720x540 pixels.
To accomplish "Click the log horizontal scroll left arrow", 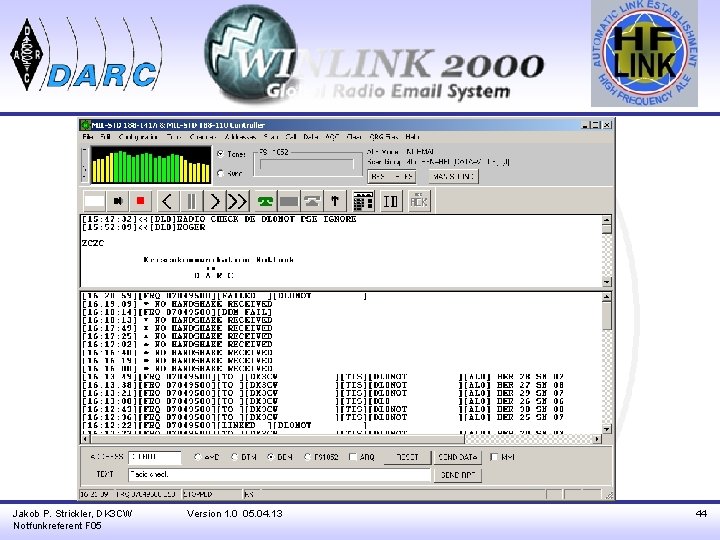I will [x=85, y=439].
